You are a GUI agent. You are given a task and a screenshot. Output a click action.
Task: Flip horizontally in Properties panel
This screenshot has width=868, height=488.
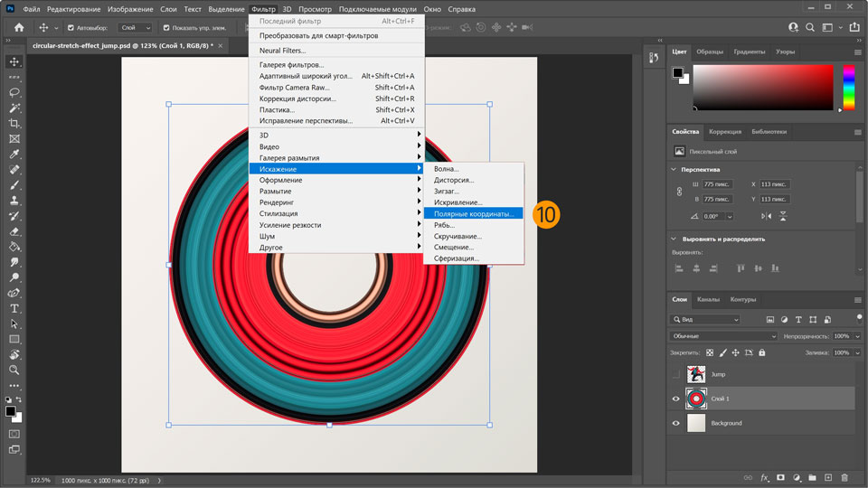tap(766, 216)
